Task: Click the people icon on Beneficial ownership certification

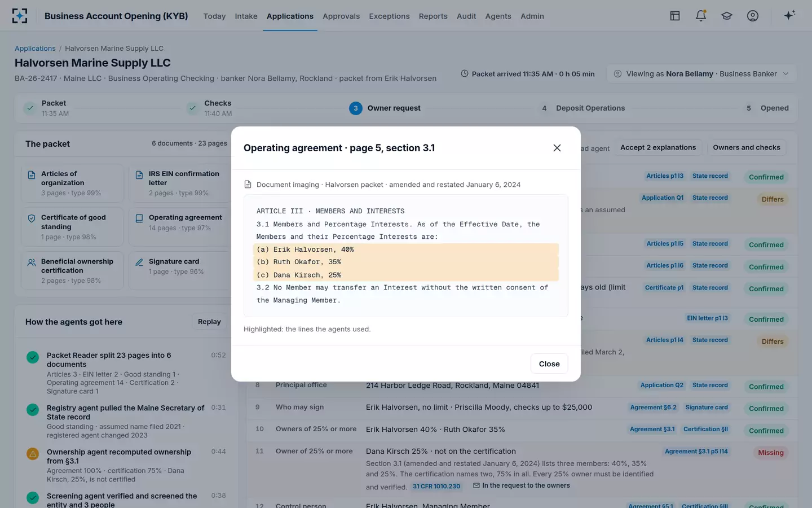Action: coord(32,262)
